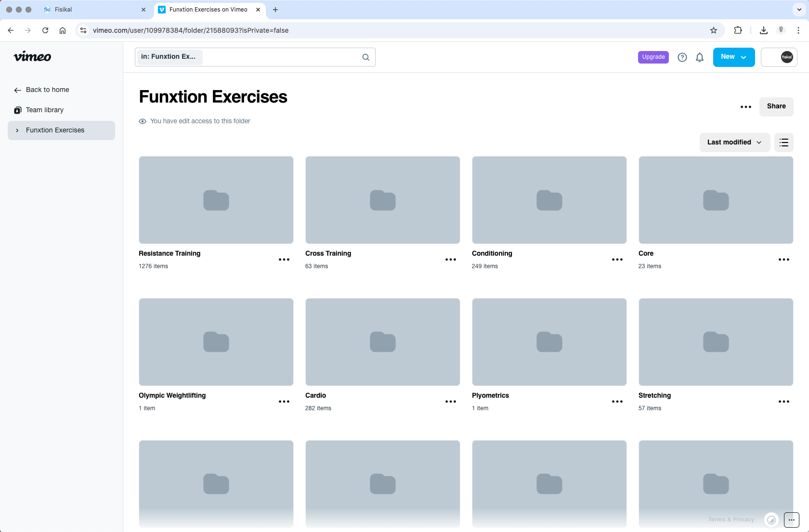Click the compass icon at bottom right
809x532 pixels.
pos(771,520)
